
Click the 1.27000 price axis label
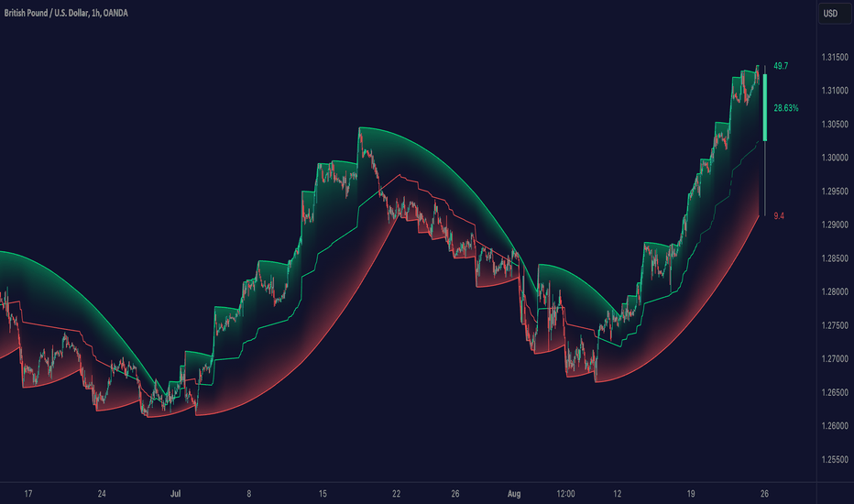click(835, 358)
